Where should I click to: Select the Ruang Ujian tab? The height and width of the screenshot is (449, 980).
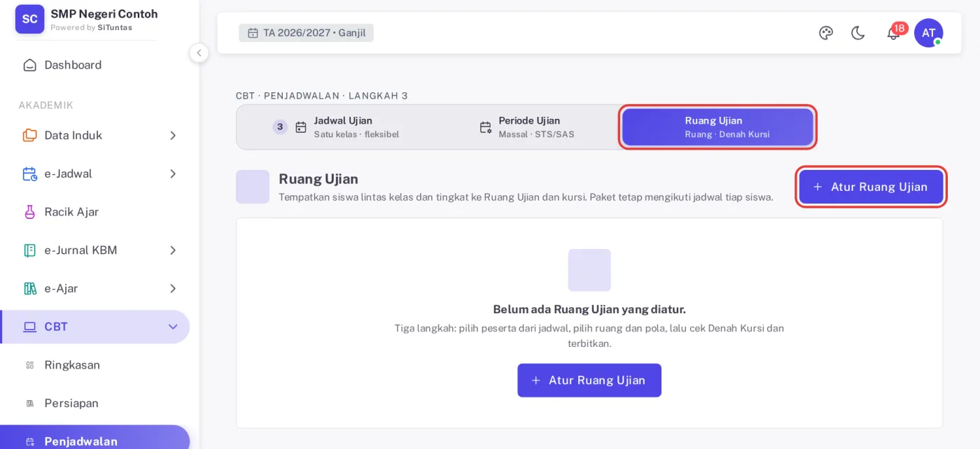(x=717, y=127)
